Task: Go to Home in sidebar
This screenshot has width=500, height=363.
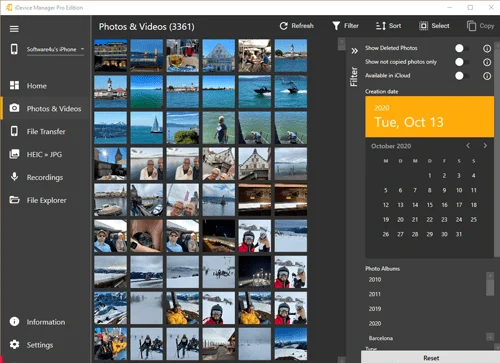Action: click(x=37, y=86)
